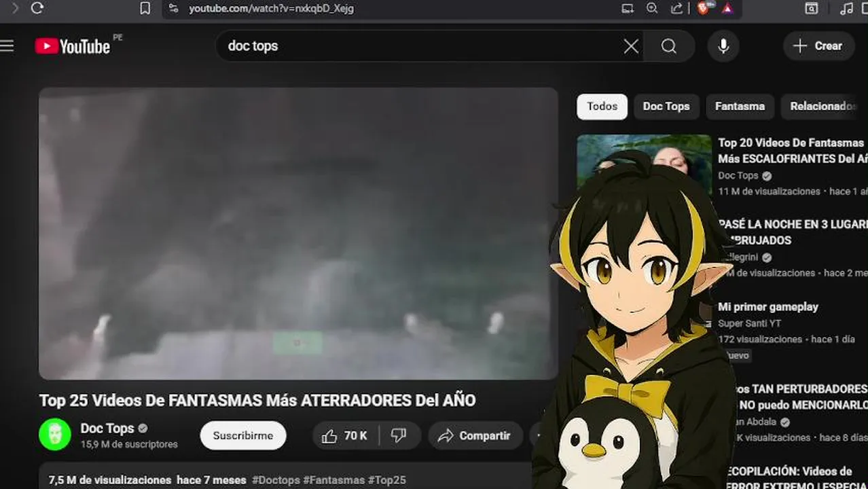The image size is (868, 489).
Task: Click the video player to toggle playback
Action: 298,233
